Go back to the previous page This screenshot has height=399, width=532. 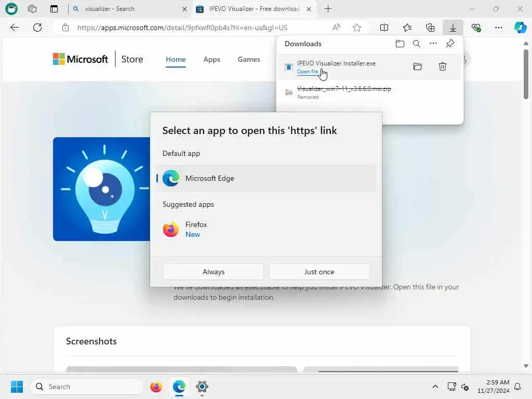15,28
